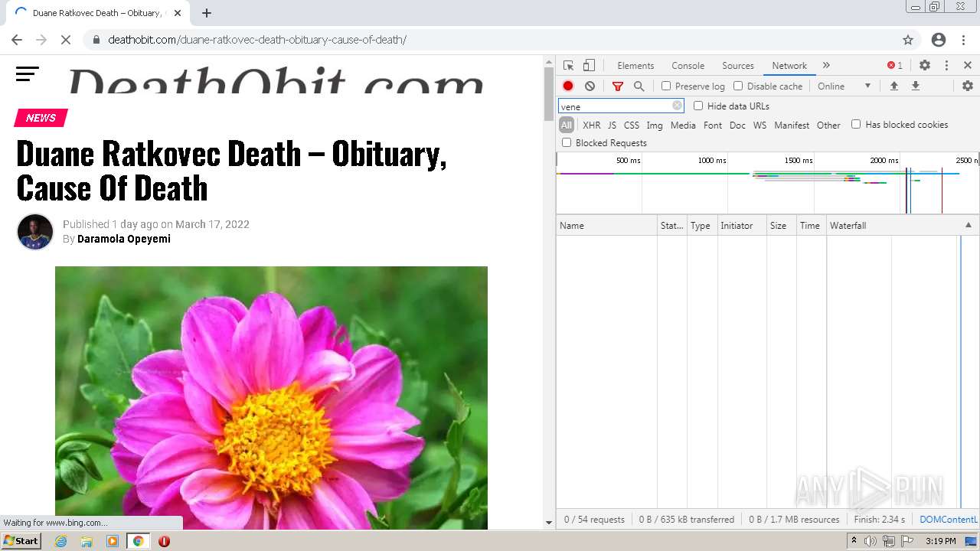Screen dimensions: 980x551
Task: Clear the network log
Action: coord(590,86)
